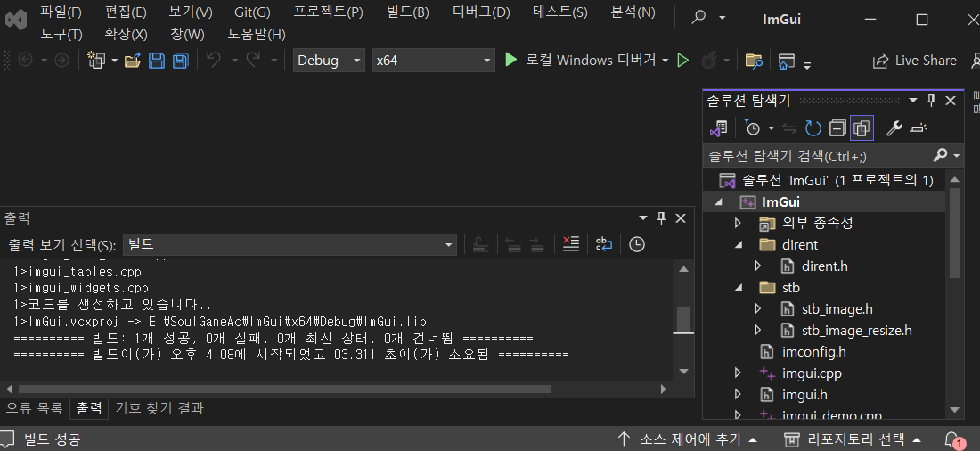Toggle Show All Files in Solution Explorer
The width and height of the screenshot is (980, 451).
862,129
